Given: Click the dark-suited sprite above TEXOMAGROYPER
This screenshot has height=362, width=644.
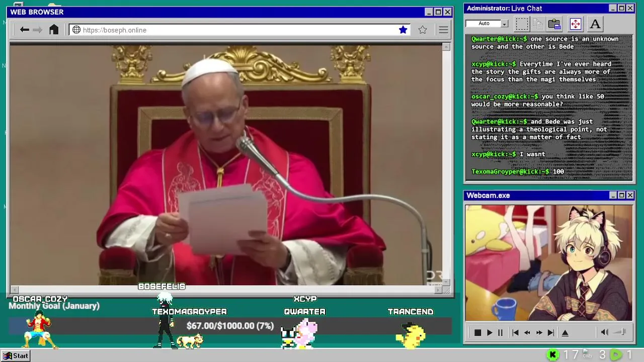Looking at the screenshot, I should pyautogui.click(x=165, y=321).
